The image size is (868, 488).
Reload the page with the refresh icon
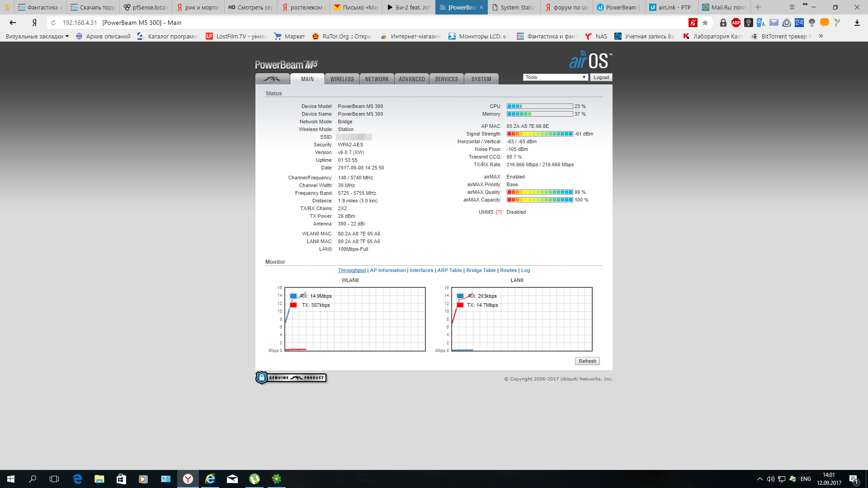pos(53,23)
